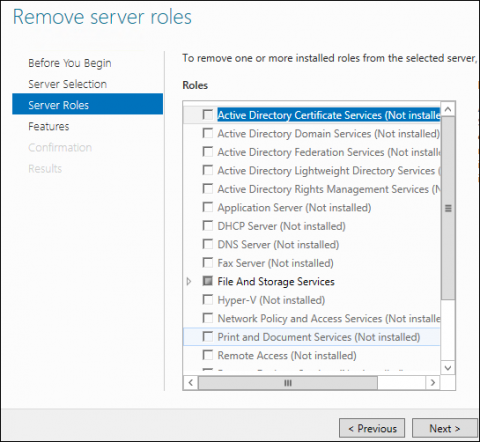This screenshot has height=442, width=480.
Task: Select the Active Directory Certificate Services label
Action: (329, 115)
